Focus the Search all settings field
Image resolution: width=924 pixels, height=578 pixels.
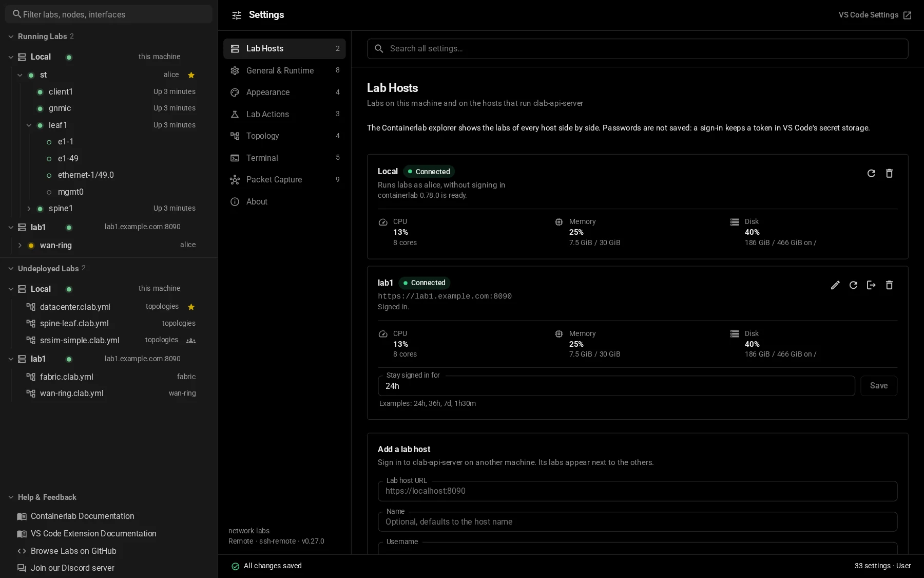[638, 49]
